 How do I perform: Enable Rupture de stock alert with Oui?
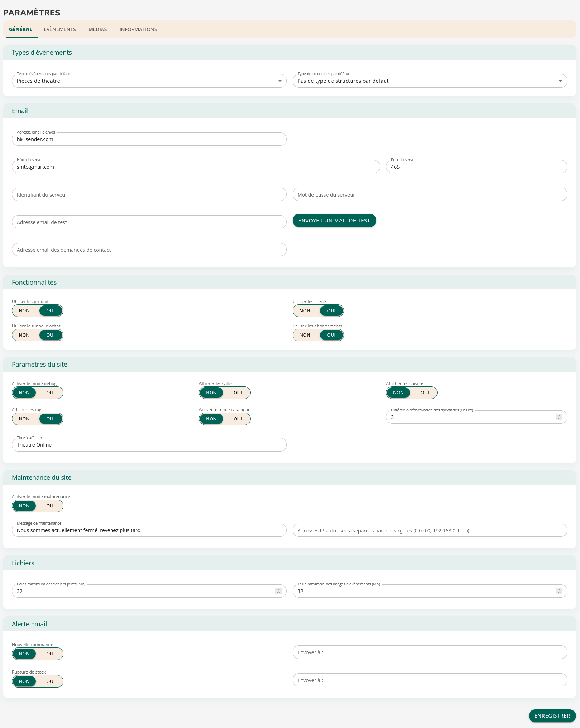click(50, 681)
